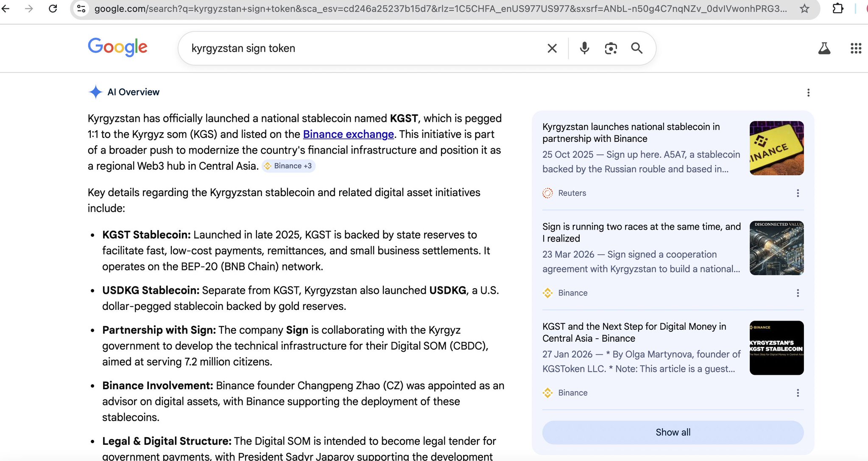
Task: Open AI Overview more options menu
Action: pyautogui.click(x=808, y=93)
